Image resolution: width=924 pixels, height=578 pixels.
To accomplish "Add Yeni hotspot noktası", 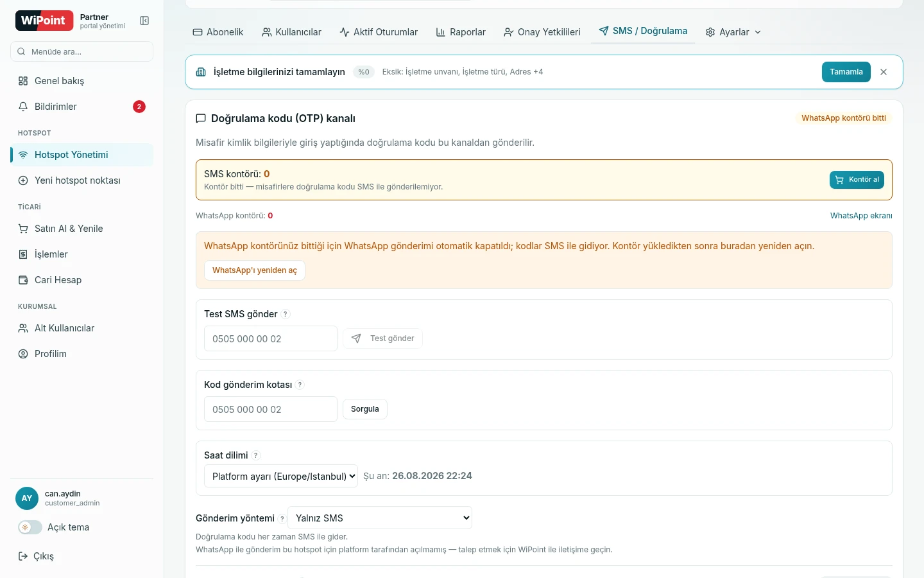I will coord(82,180).
